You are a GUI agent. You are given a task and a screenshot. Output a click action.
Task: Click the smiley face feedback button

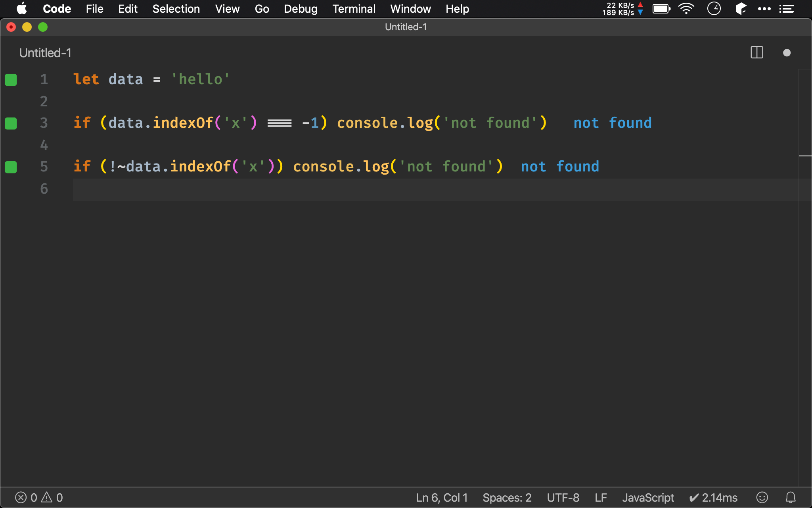762,497
